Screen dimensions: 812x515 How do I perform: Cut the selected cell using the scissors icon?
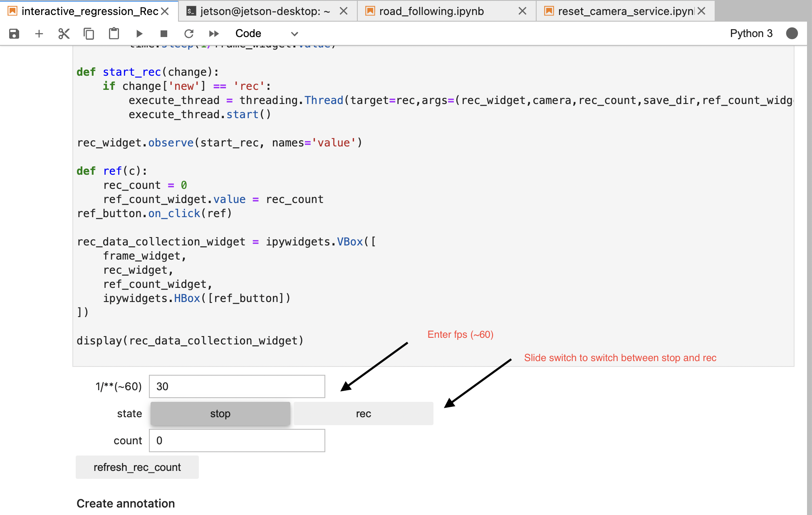click(64, 33)
